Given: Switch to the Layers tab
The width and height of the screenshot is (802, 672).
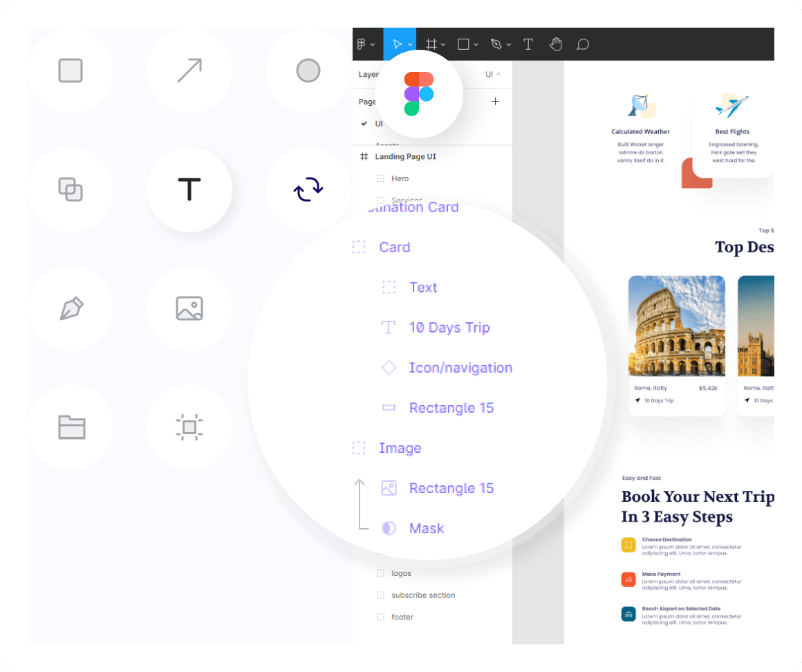Looking at the screenshot, I should [x=369, y=74].
